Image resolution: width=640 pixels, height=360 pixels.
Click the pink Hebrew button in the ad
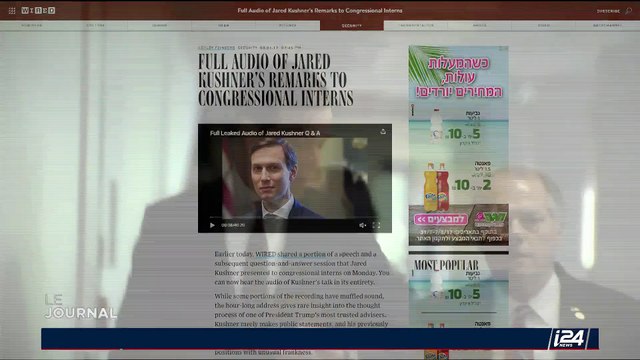pos(441,220)
